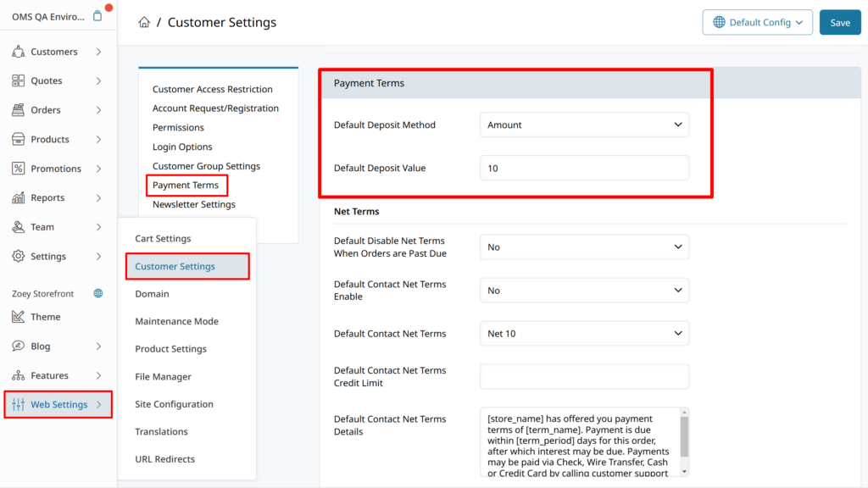Click the Save button
This screenshot has width=868, height=488.
pyautogui.click(x=840, y=22)
